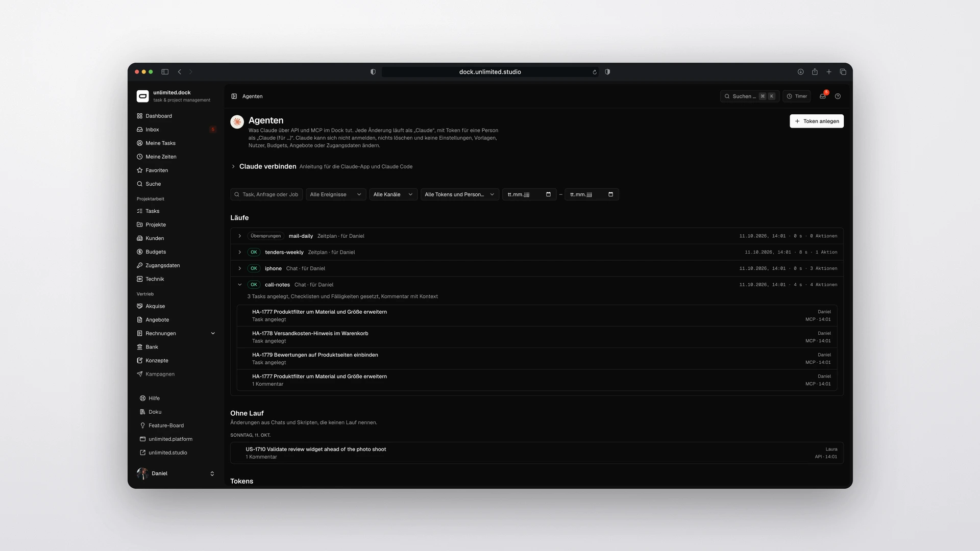Click the unlimited.dock logo

(142, 96)
